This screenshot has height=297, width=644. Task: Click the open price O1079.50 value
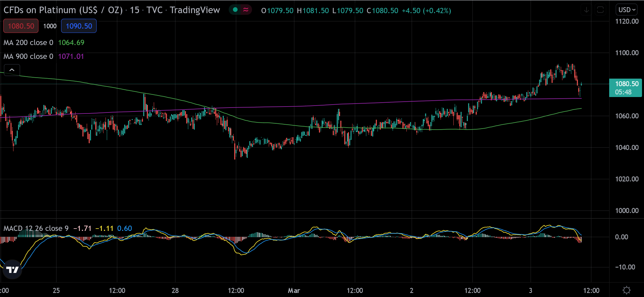click(x=277, y=11)
